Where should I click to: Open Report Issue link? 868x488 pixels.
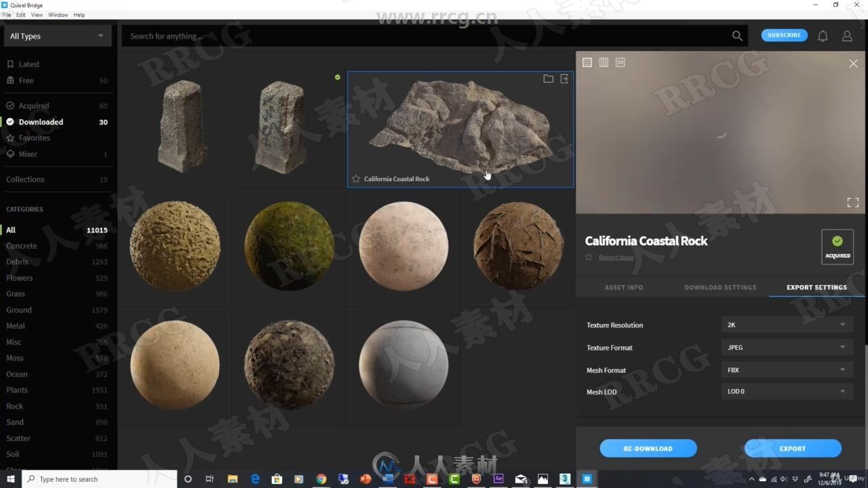(x=616, y=257)
